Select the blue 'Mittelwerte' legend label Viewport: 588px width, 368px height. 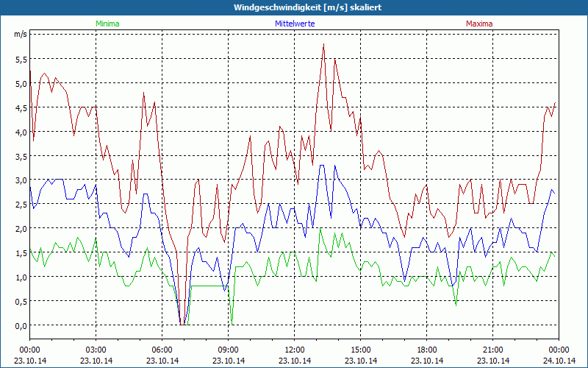295,24
